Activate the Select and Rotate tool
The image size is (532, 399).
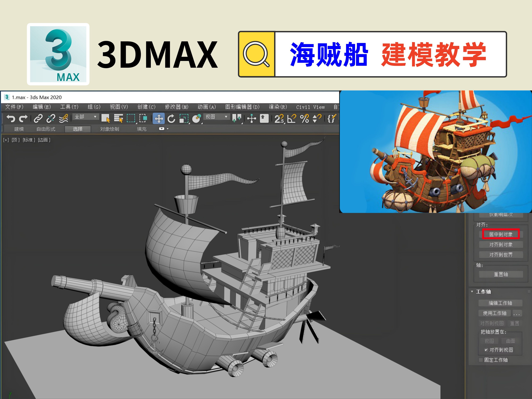click(x=171, y=118)
